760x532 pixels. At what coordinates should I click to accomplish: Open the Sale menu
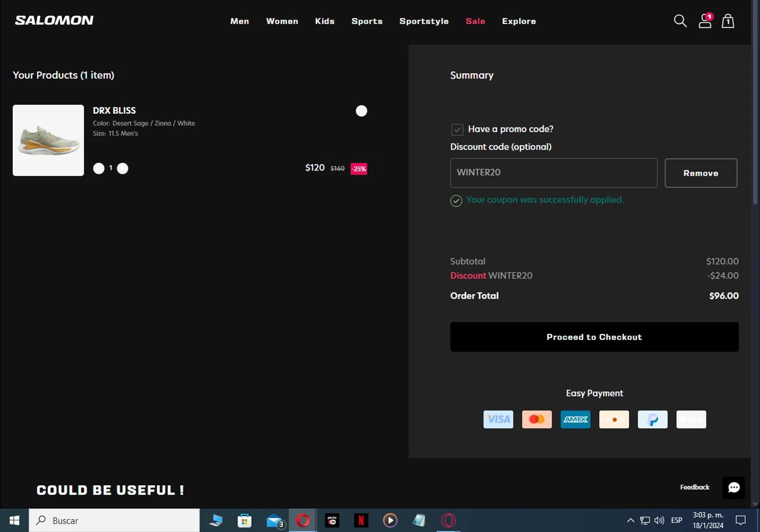[x=475, y=21]
